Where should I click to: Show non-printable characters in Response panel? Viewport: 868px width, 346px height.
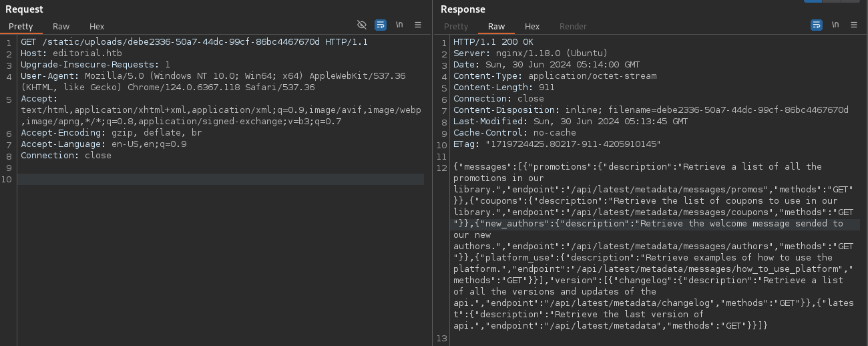tap(835, 25)
